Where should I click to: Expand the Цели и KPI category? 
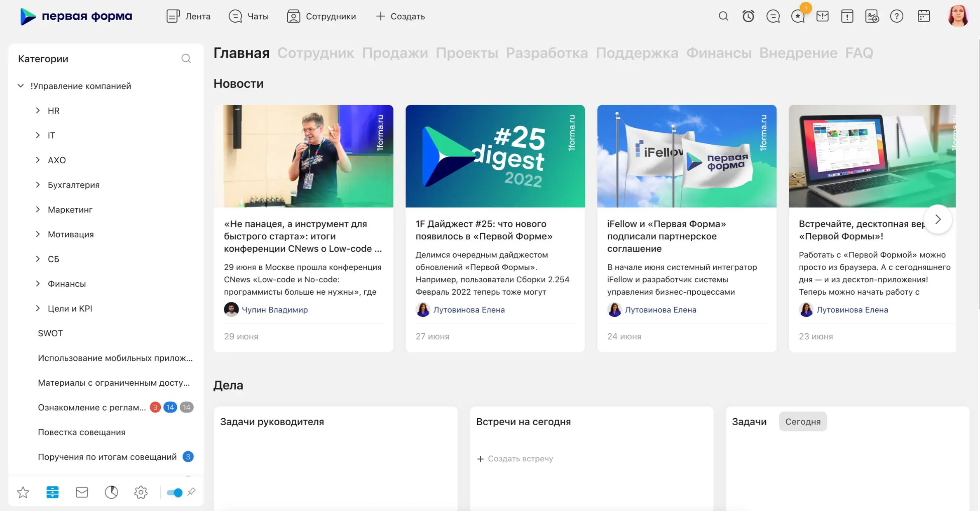pos(38,308)
